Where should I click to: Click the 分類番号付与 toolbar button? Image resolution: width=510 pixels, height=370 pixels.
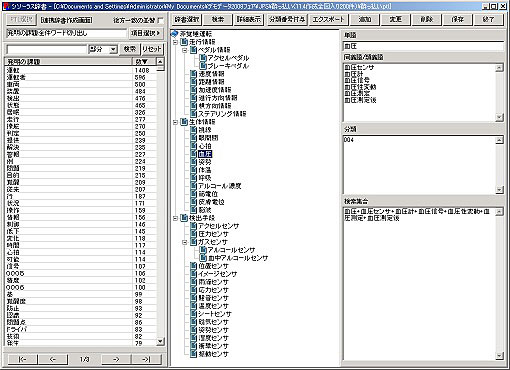pos(287,19)
